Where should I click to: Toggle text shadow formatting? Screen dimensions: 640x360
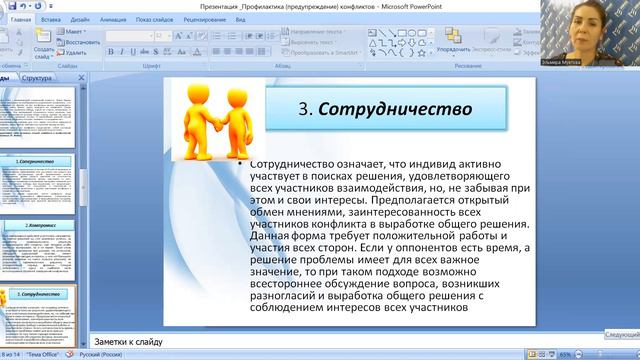point(156,52)
